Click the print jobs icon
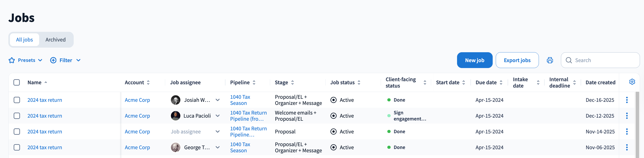This screenshot has width=644, height=158. (x=550, y=60)
